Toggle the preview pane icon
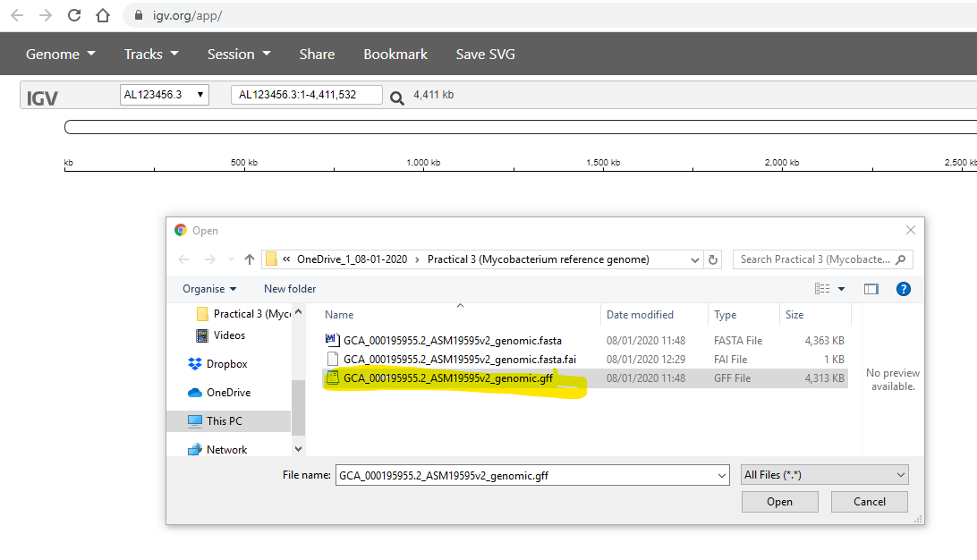Image resolution: width=977 pixels, height=560 pixels. [x=871, y=289]
